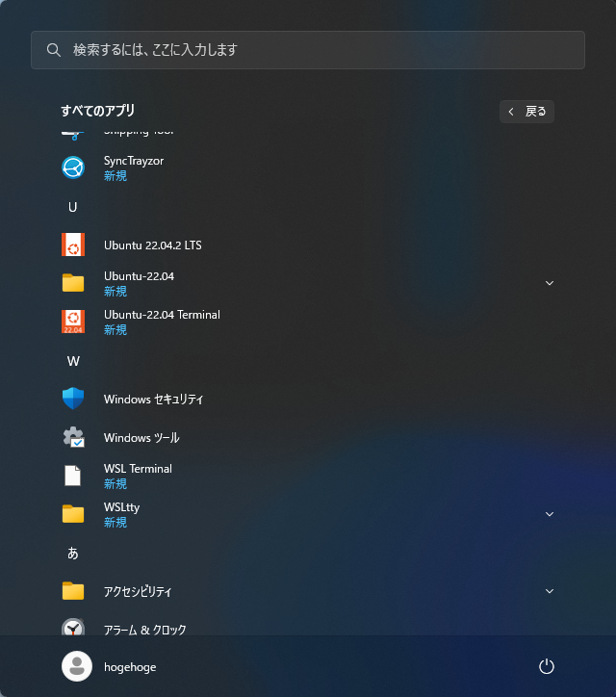
Task: Open the WSL Terminal file icon
Action: 73,476
